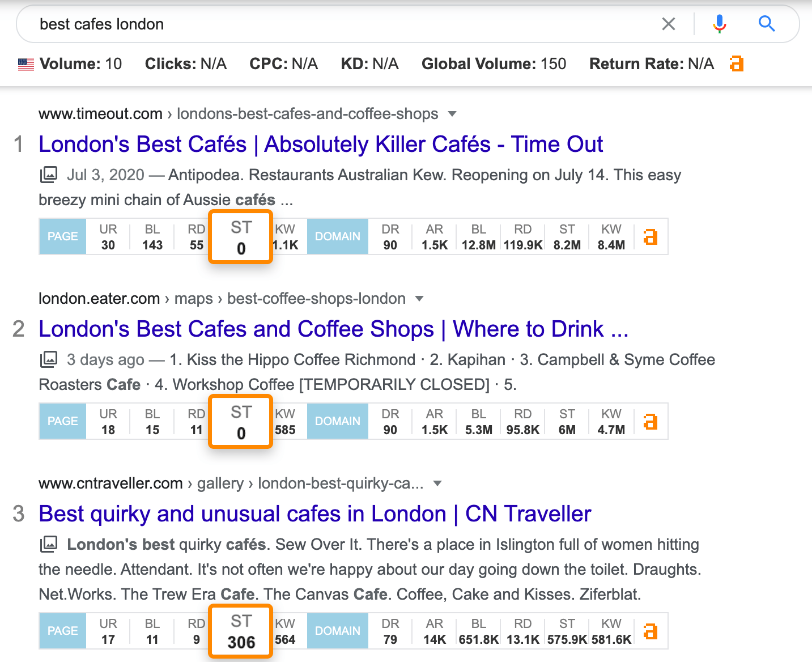Click the blue magnifying glass search icon
The image size is (812, 662).
766,24
